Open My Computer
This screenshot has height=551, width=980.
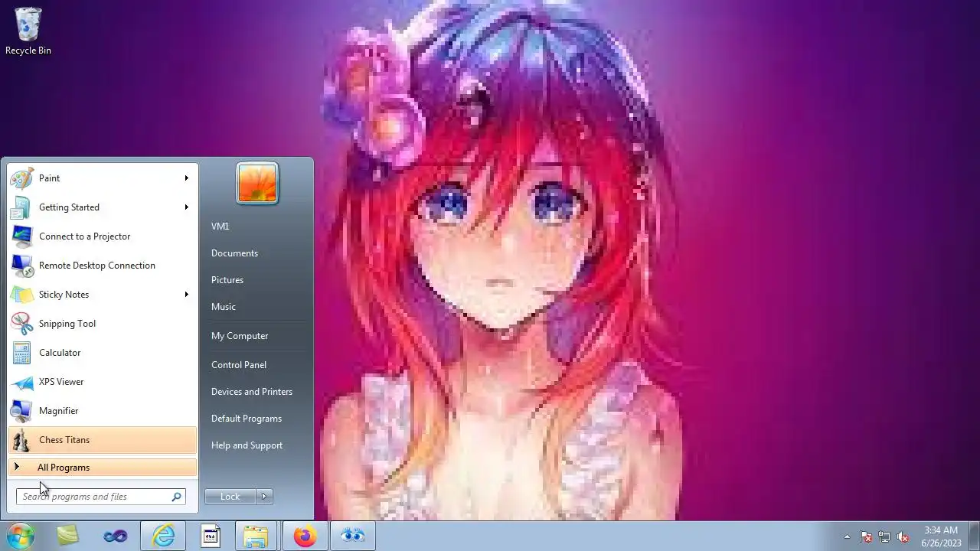(x=240, y=336)
